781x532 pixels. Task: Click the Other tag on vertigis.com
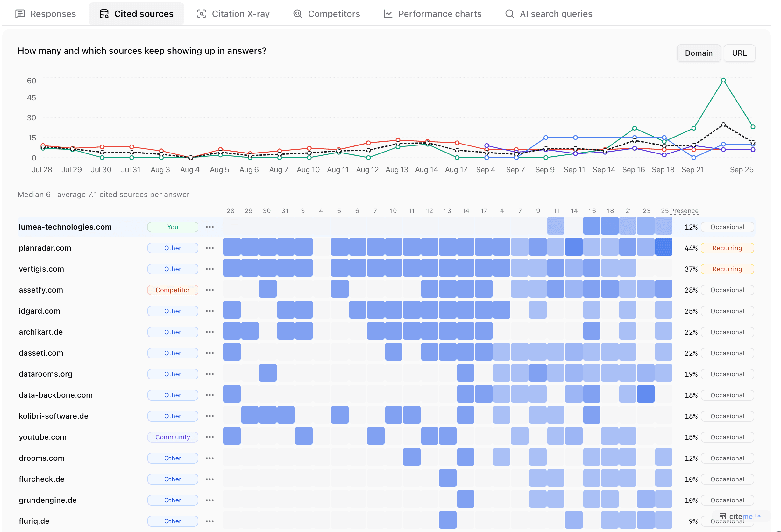[x=173, y=269]
